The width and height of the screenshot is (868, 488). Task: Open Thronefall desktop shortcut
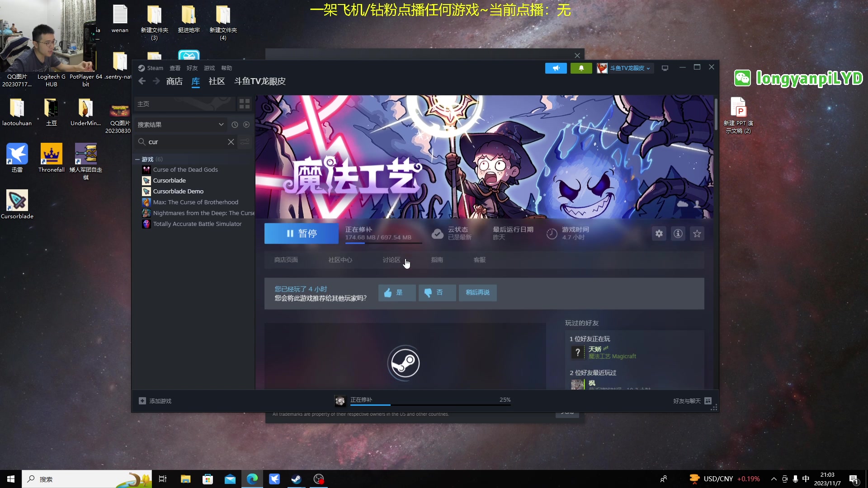[x=51, y=158]
